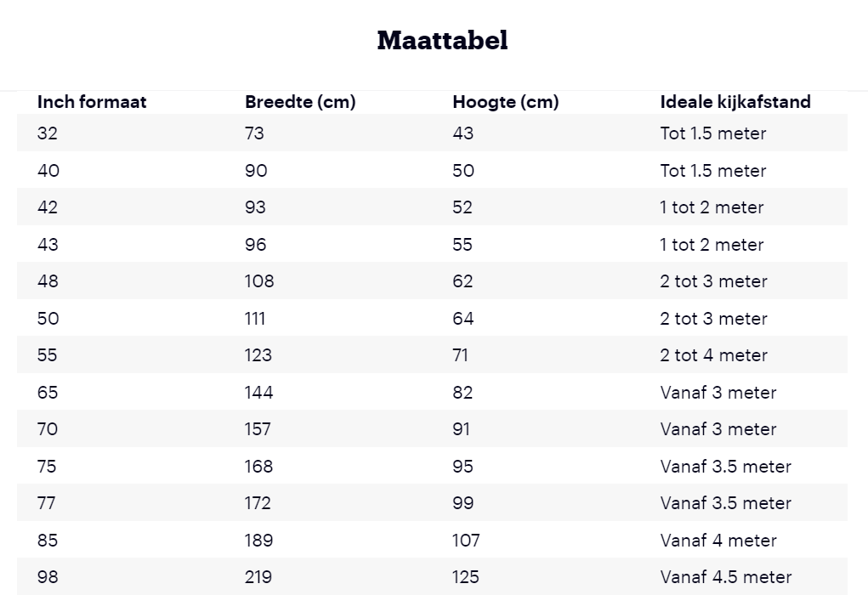Click the 32 inch format cell

(x=47, y=133)
